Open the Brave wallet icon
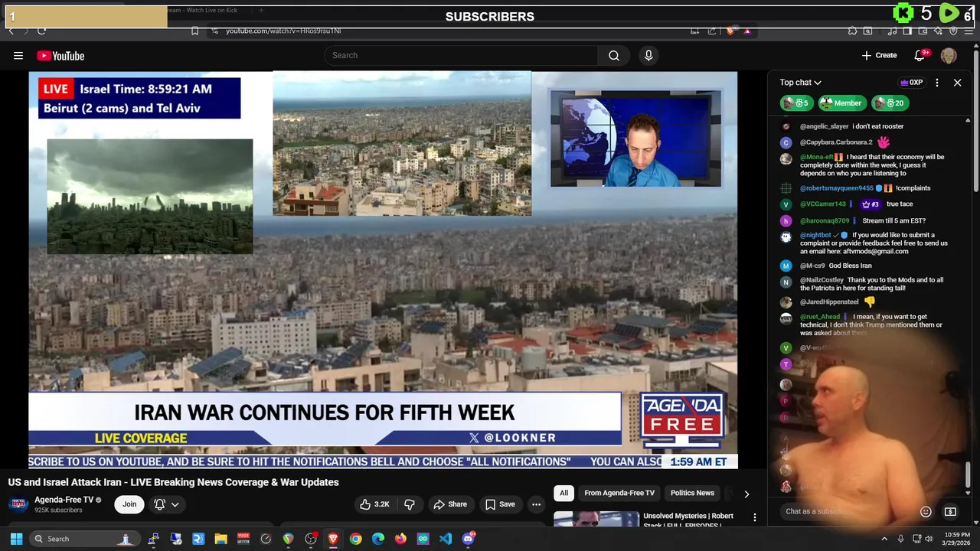This screenshot has width=980, height=551. (923, 31)
